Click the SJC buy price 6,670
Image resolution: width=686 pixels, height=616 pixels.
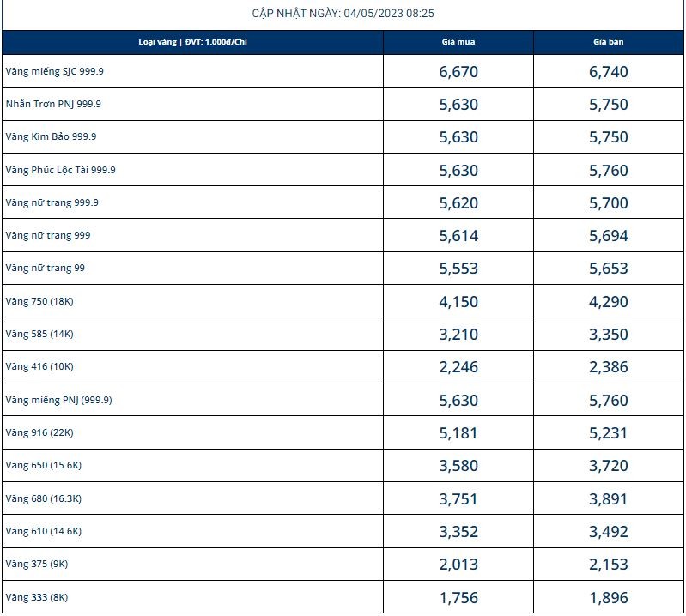point(458,72)
